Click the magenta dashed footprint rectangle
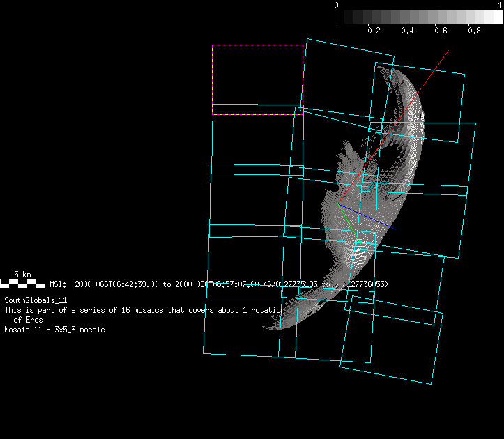The image size is (504, 439). pyautogui.click(x=257, y=46)
